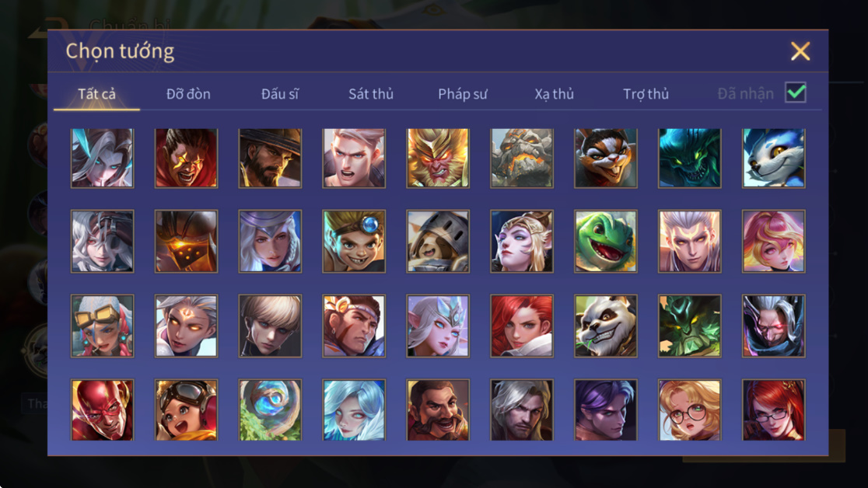The image size is (868, 488).
Task: Select the red-haired hero with glasses
Action: click(x=773, y=410)
